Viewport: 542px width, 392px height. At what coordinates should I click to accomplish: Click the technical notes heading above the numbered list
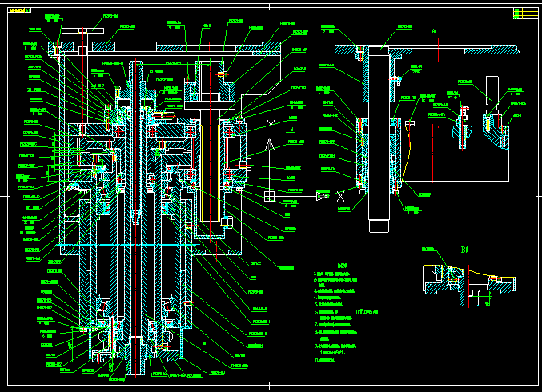[x=342, y=264]
